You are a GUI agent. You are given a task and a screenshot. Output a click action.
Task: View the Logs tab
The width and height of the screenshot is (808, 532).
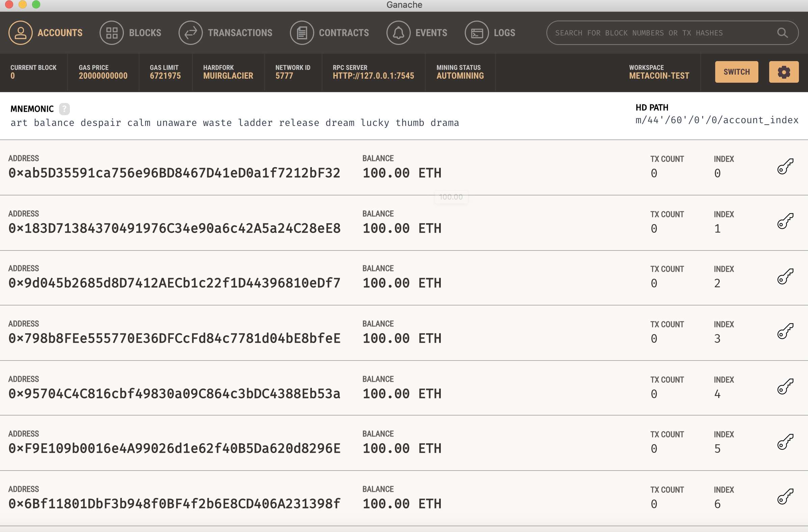tap(490, 33)
